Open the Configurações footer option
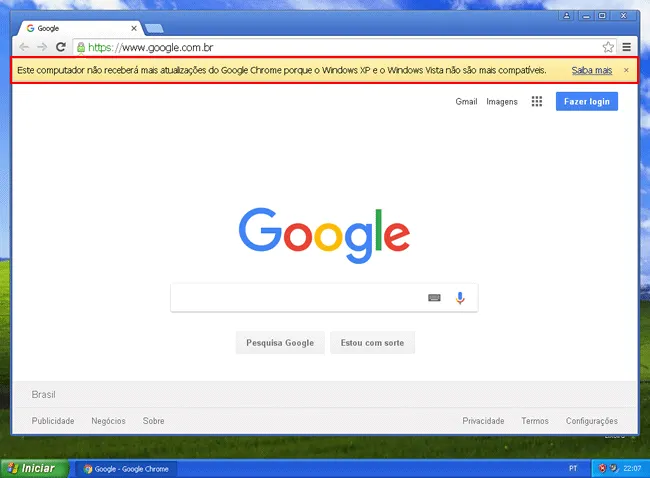Viewport: 650px width, 478px height. click(x=591, y=421)
